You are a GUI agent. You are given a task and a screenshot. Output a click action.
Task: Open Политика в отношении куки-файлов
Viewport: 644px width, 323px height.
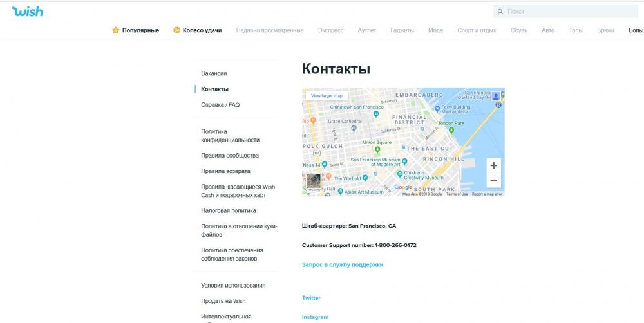pos(239,230)
